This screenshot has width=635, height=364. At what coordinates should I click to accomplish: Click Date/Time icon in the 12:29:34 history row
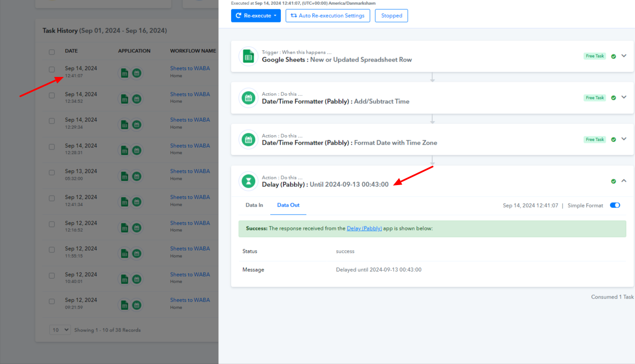point(136,125)
